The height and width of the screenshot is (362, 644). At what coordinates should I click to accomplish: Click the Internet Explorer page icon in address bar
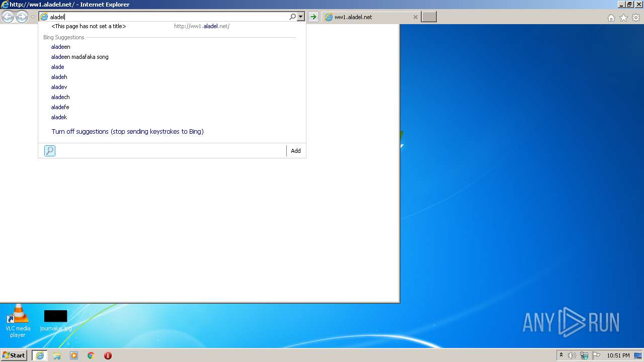[x=44, y=17]
